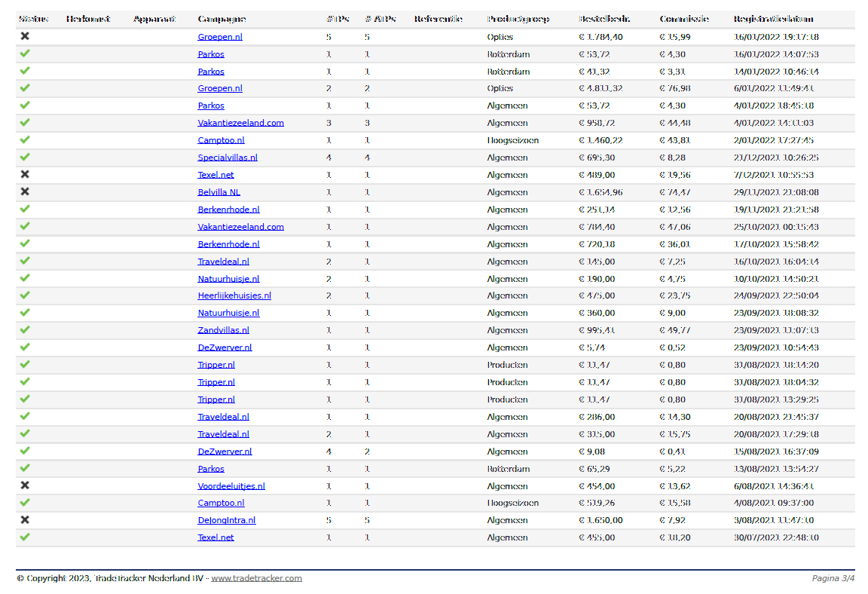Visit the Zandvillas.nl campaign link
The image size is (868, 594).
click(223, 330)
